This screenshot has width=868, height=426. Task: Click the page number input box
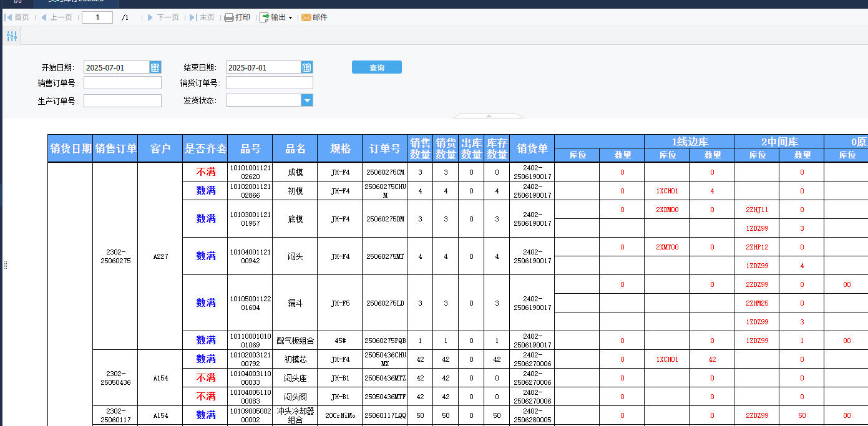tap(97, 17)
